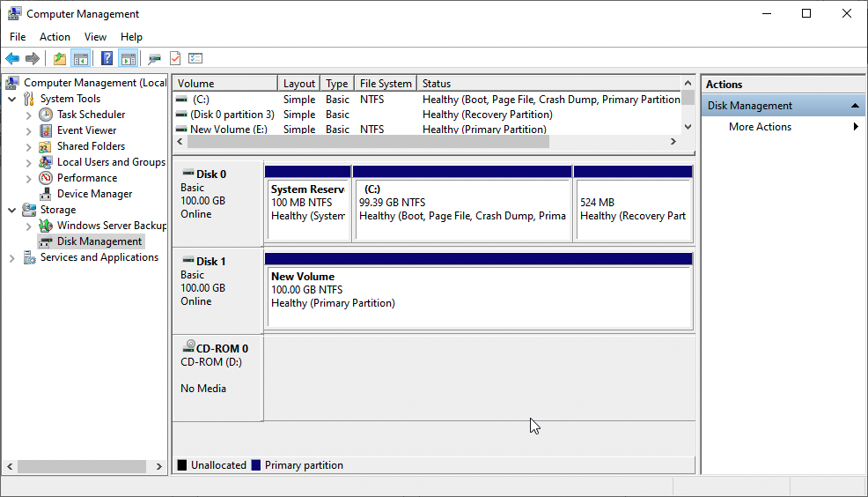
Task: Sort by the Status column header
Action: tap(548, 83)
